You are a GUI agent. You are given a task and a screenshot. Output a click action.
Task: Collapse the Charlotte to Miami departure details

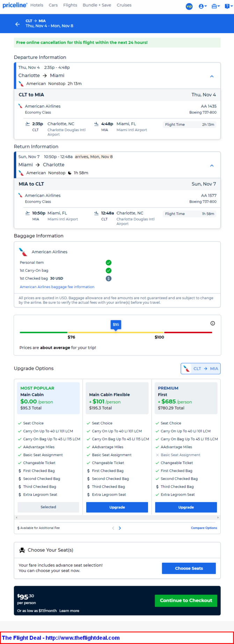pyautogui.click(x=212, y=76)
